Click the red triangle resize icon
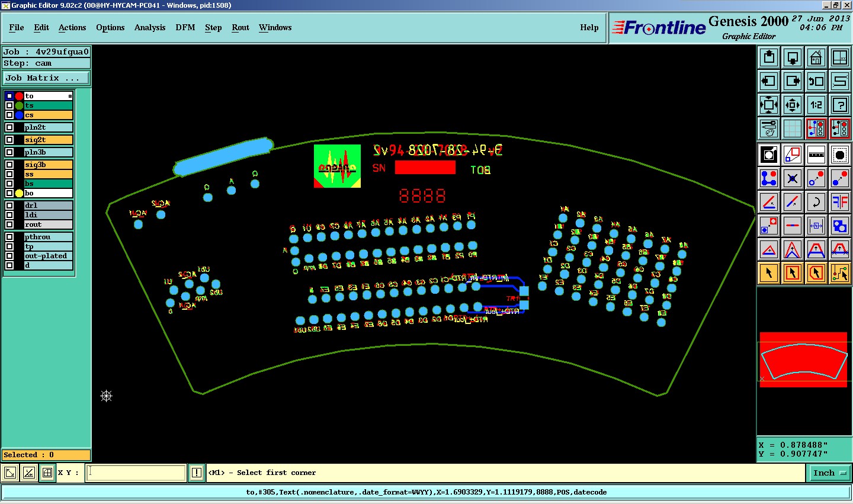Image resolution: width=853 pixels, height=504 pixels. coord(769,249)
